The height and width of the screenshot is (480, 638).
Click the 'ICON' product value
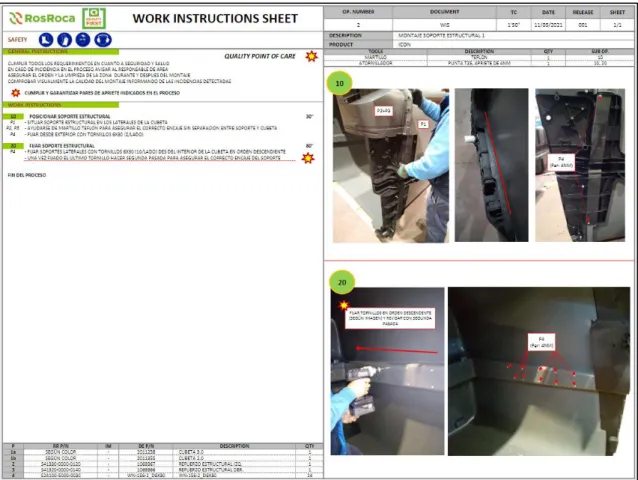(404, 44)
